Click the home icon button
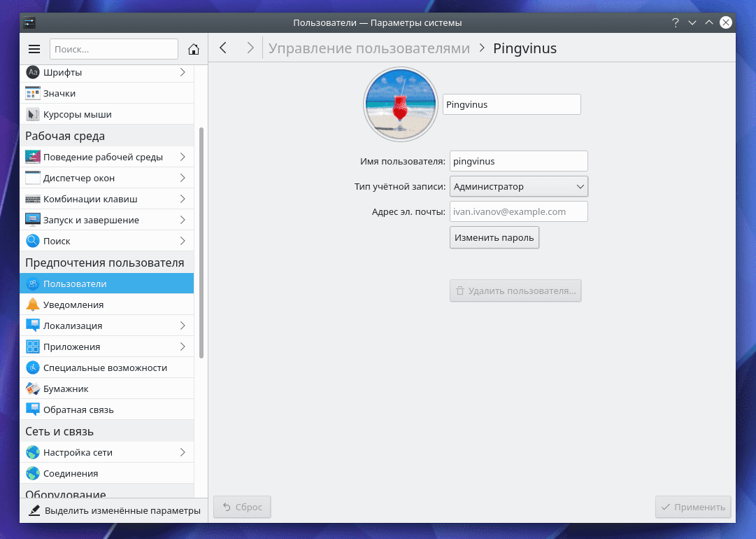The height and width of the screenshot is (539, 756). click(x=194, y=49)
